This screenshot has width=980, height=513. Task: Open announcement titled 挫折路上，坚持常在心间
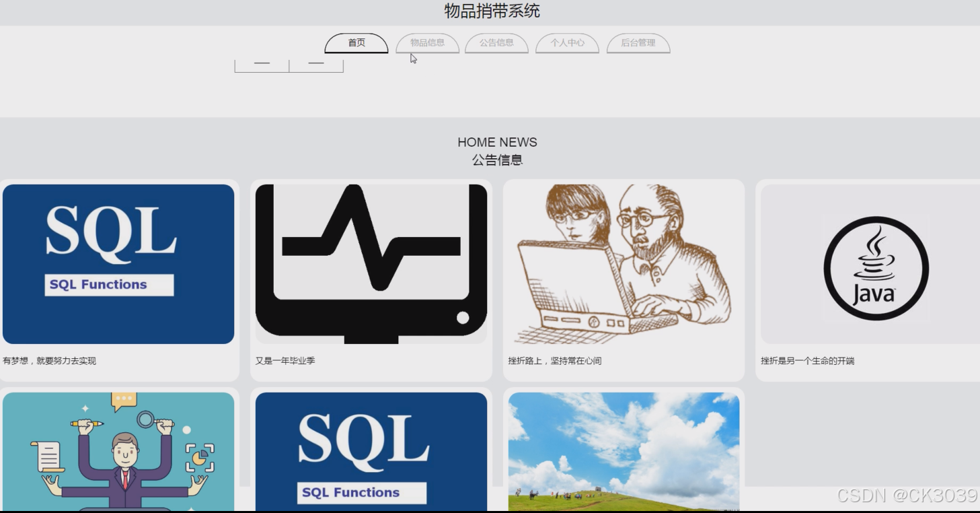555,361
